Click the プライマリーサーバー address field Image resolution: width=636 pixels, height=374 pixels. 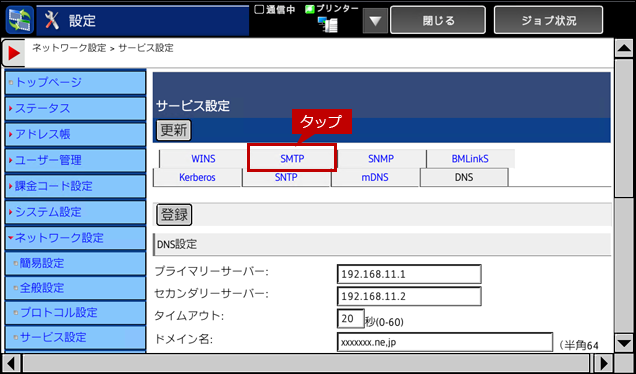tap(409, 274)
